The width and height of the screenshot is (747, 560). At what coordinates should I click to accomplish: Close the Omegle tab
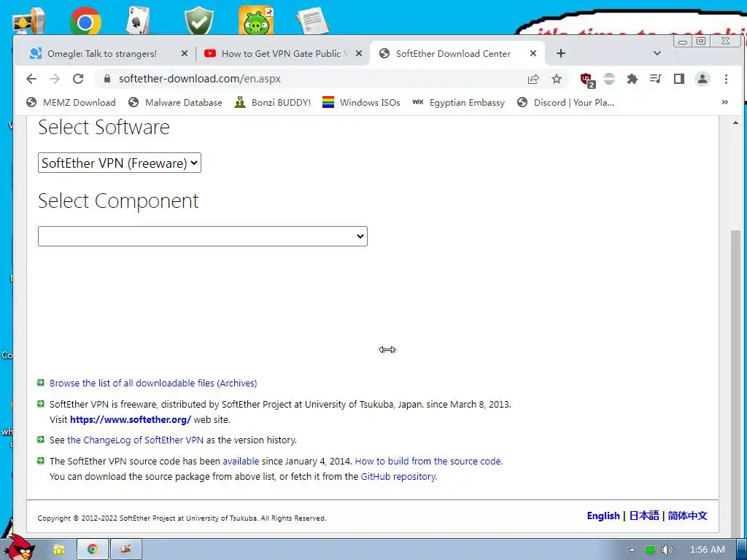coord(185,53)
